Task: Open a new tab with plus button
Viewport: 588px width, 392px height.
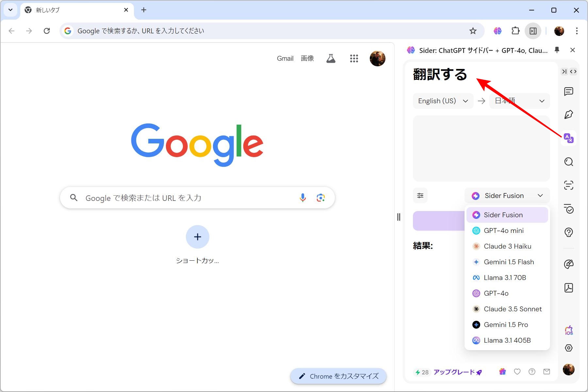Action: [x=144, y=10]
